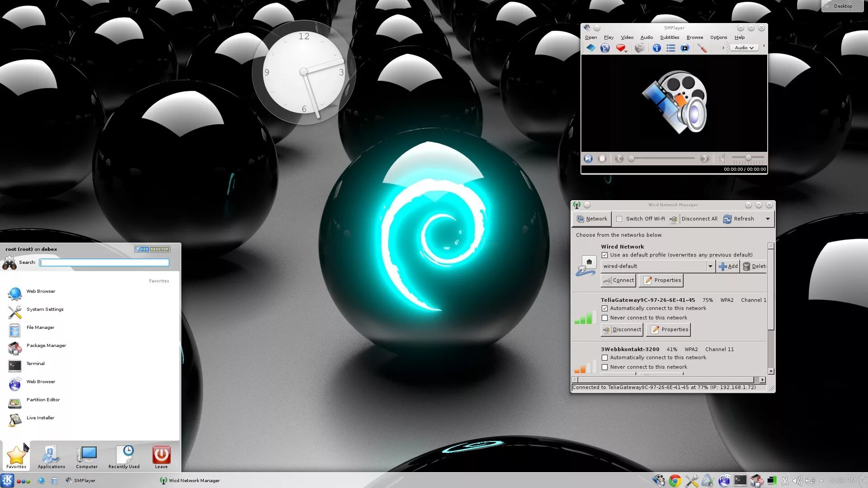
Task: Click Refresh in Wicd Network Manager
Action: [x=738, y=219]
